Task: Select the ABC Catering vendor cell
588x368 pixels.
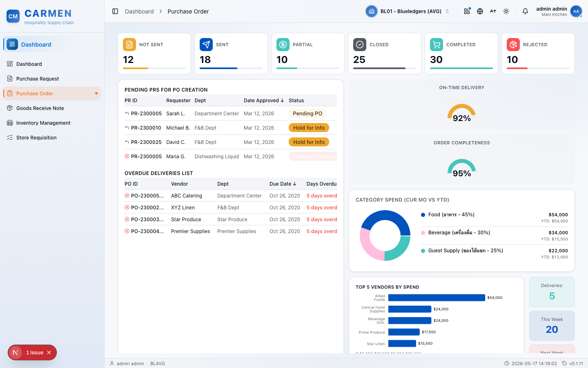Action: coord(187,196)
